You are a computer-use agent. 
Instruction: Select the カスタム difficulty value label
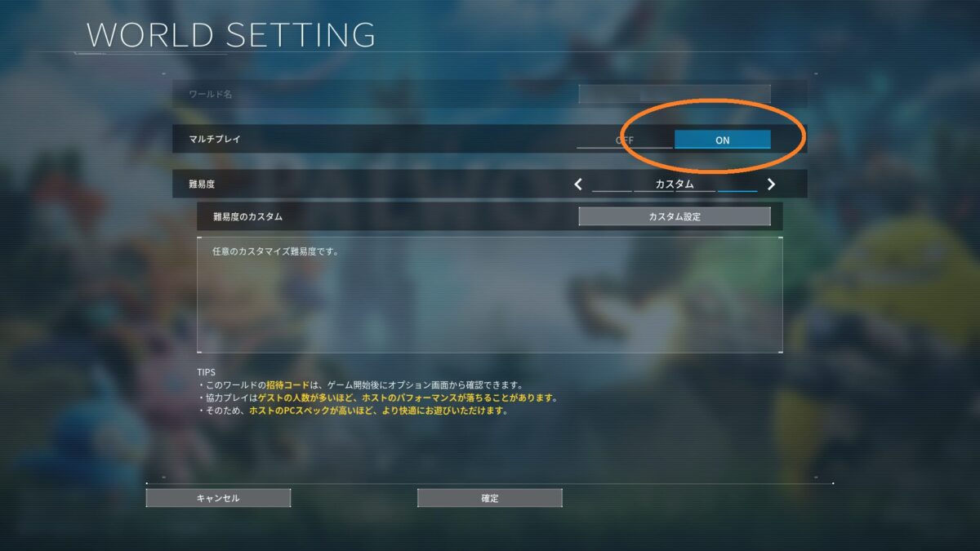click(x=675, y=184)
